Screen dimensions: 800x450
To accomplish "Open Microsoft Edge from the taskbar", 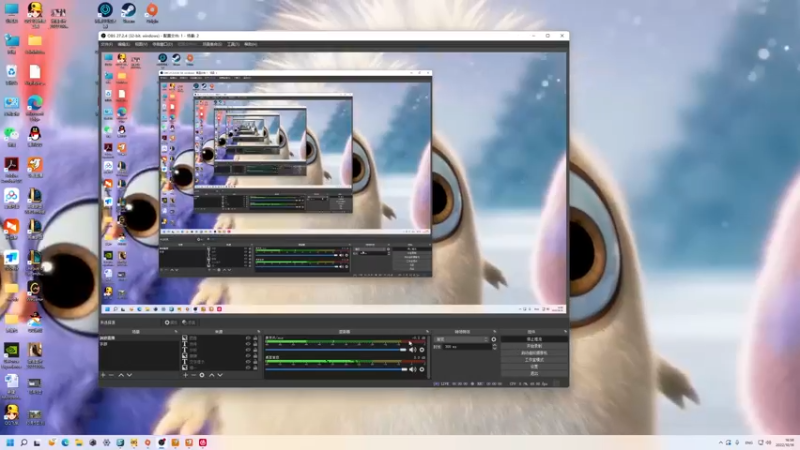I will [65, 442].
